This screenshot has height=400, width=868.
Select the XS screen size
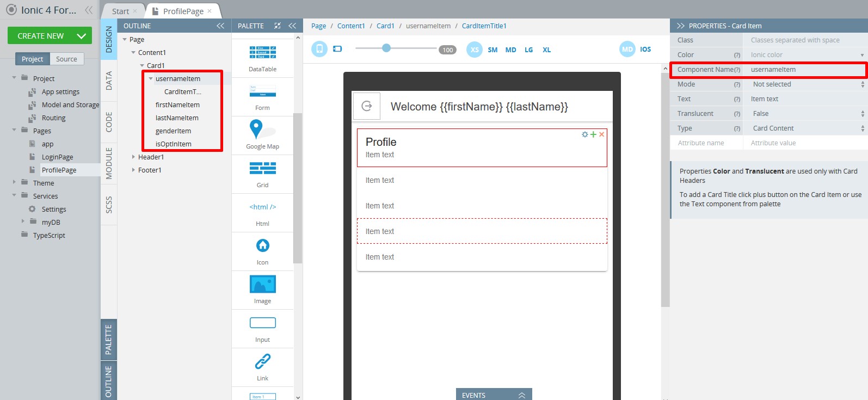[475, 50]
